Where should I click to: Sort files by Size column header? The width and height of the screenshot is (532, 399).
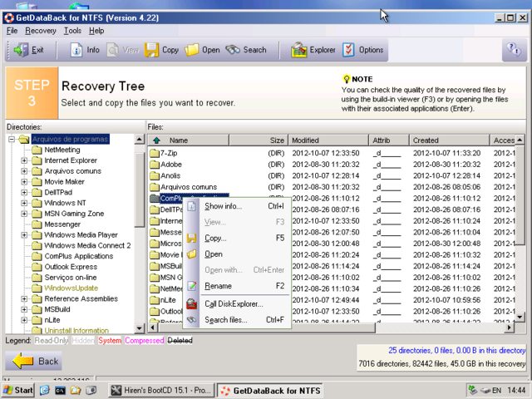(x=259, y=140)
